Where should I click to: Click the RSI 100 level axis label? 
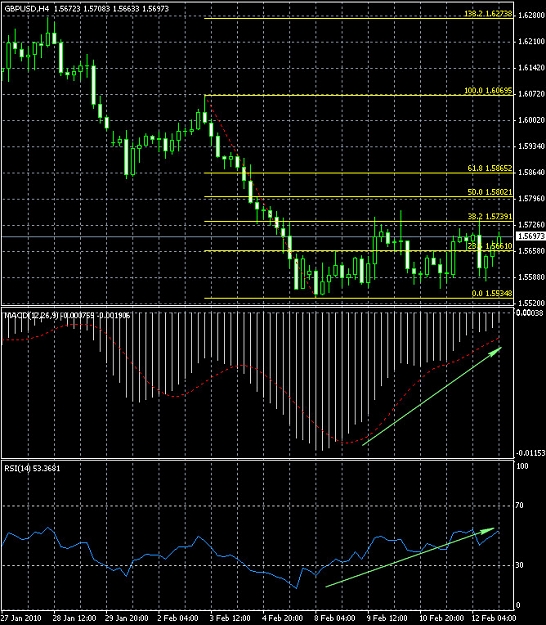click(x=522, y=466)
